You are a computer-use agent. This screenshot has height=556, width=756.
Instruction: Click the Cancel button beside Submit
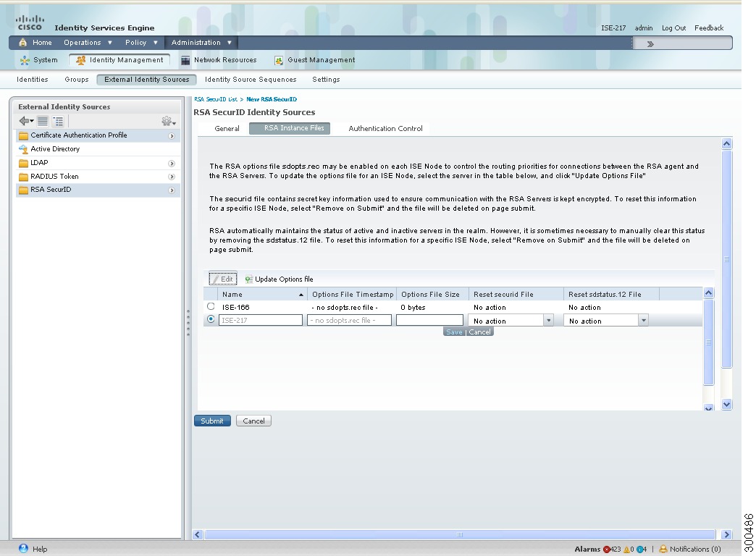pos(253,421)
